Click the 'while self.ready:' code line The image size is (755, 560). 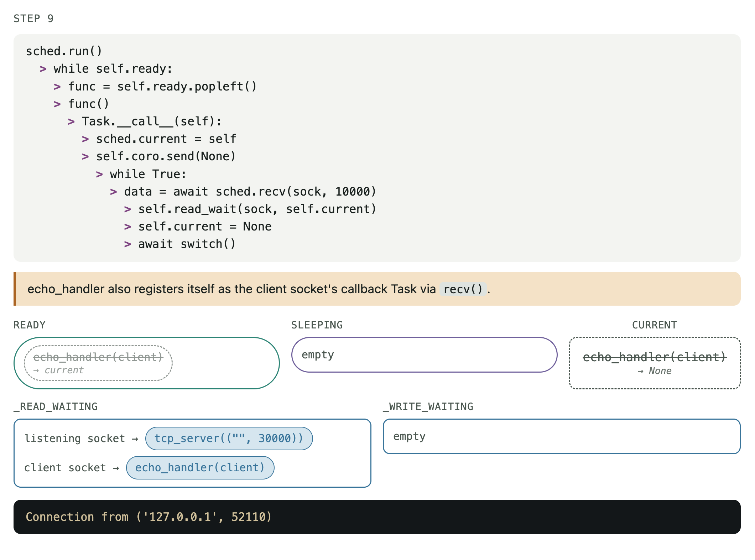click(113, 69)
